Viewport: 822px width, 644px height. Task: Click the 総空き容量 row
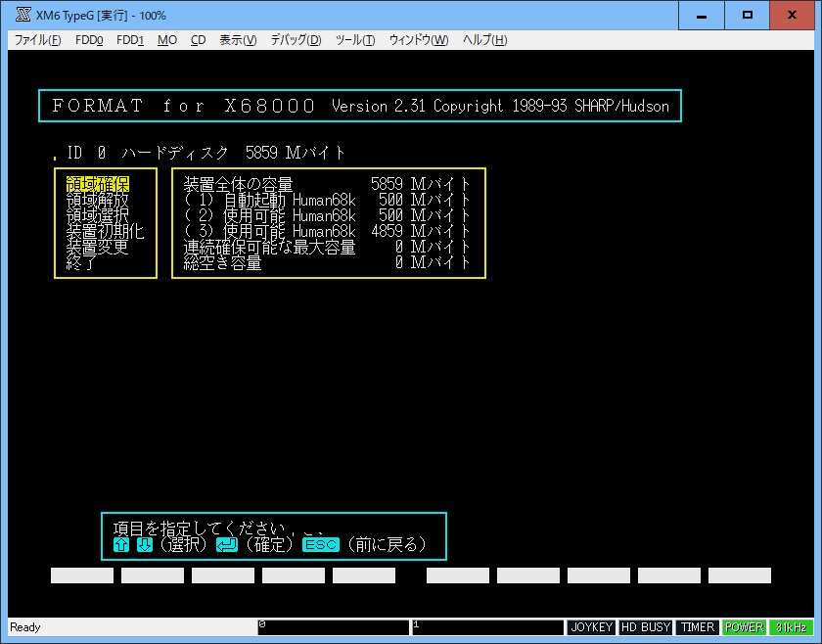point(327,262)
